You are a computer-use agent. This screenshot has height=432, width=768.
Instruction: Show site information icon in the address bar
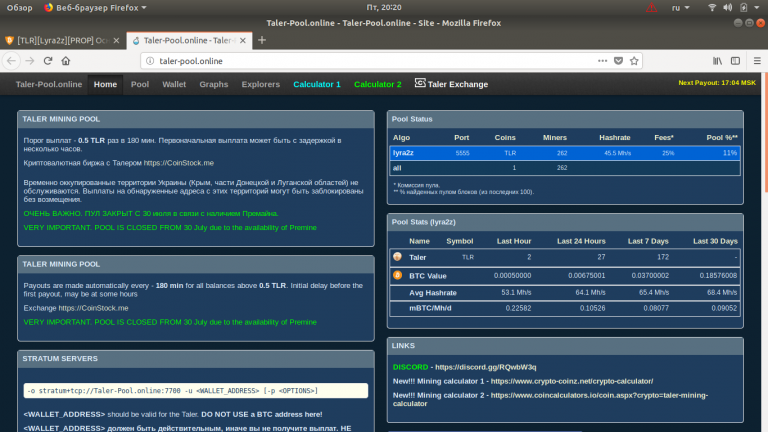click(x=150, y=61)
